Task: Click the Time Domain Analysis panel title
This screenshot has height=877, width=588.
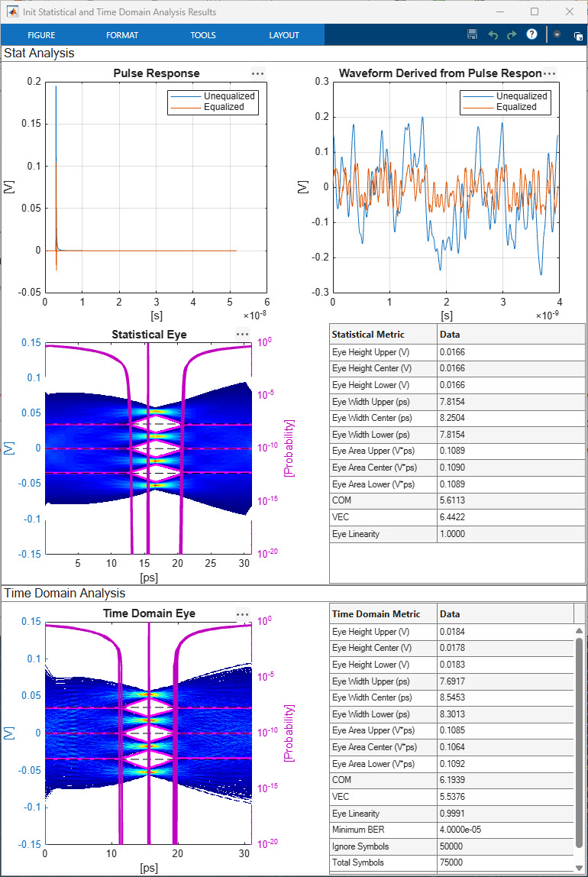Action: tap(65, 593)
